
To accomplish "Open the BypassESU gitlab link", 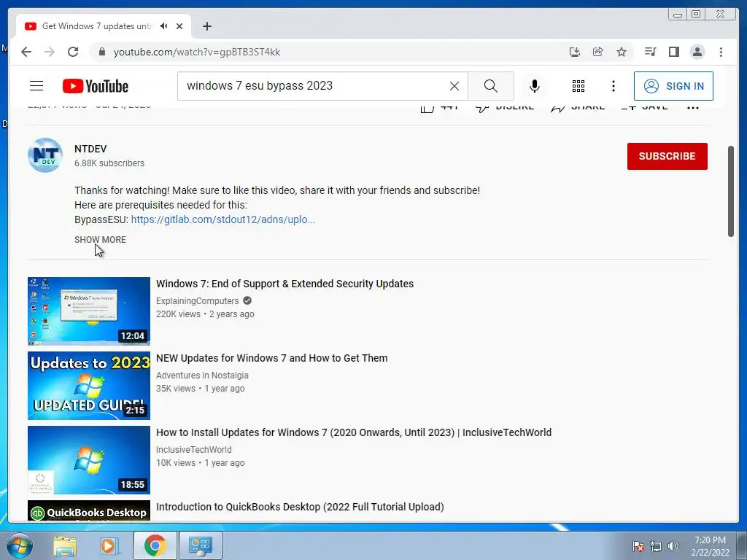I will pos(223,219).
